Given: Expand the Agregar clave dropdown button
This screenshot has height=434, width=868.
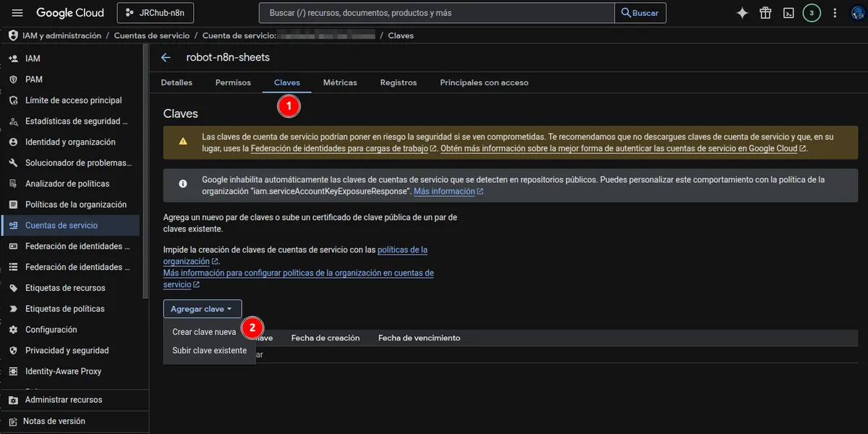Looking at the screenshot, I should [203, 309].
